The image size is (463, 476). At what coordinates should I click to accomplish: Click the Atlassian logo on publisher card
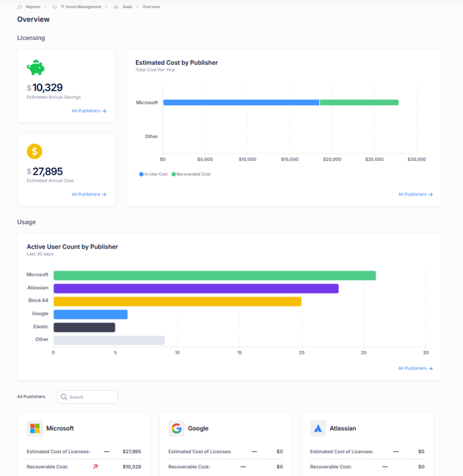(318, 428)
